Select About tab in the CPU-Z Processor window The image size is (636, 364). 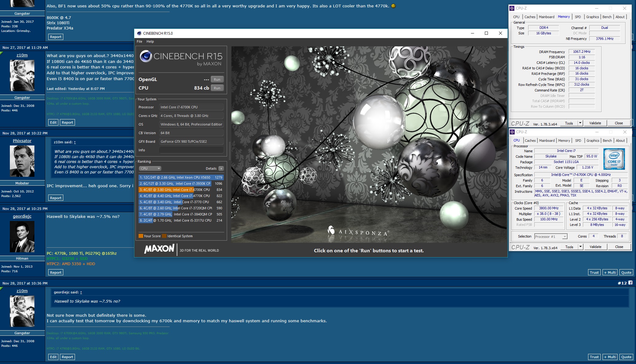[620, 141]
